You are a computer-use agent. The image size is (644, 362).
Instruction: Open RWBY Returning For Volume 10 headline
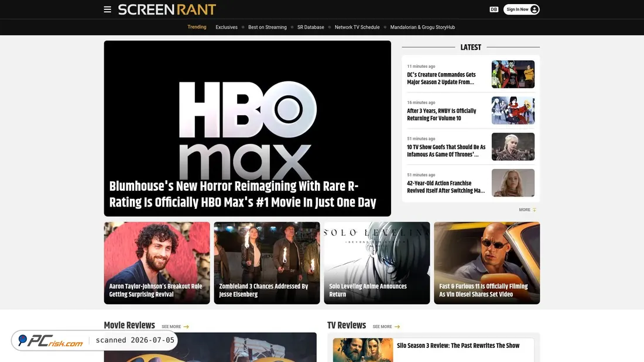coord(441,115)
